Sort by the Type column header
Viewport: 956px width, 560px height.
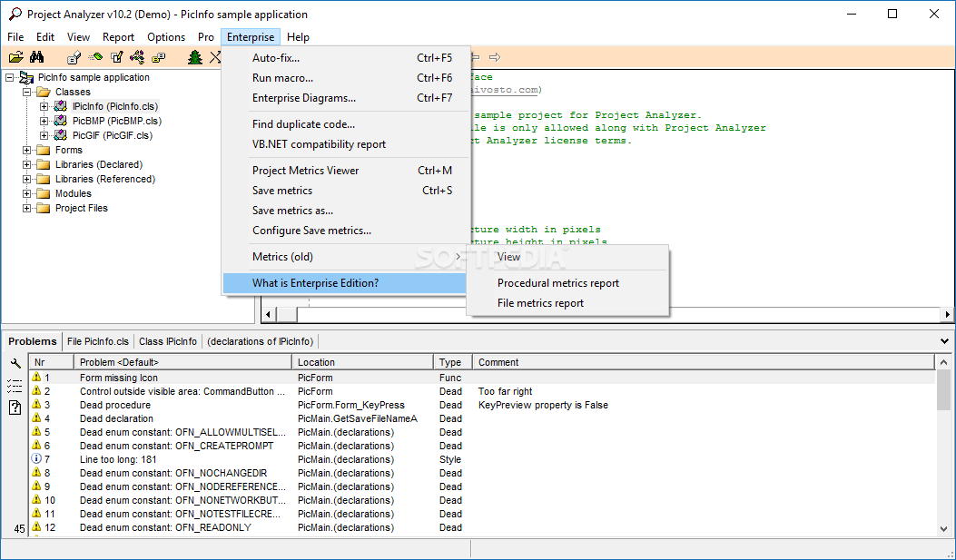(453, 362)
